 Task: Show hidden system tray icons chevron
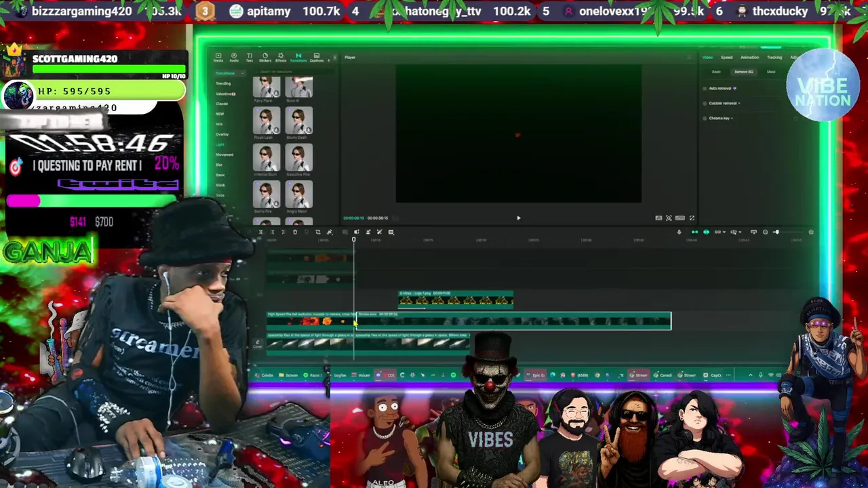point(750,375)
